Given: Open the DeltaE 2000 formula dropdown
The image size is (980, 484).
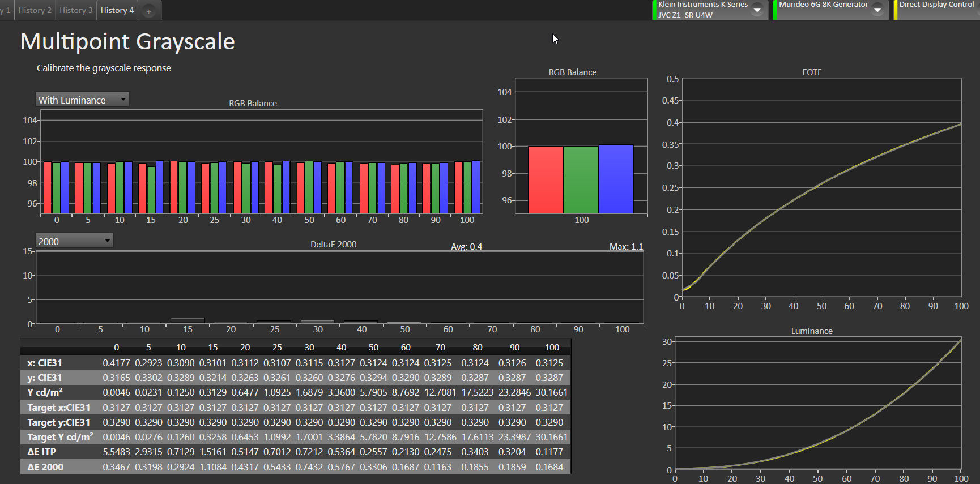Looking at the screenshot, I should point(74,241).
